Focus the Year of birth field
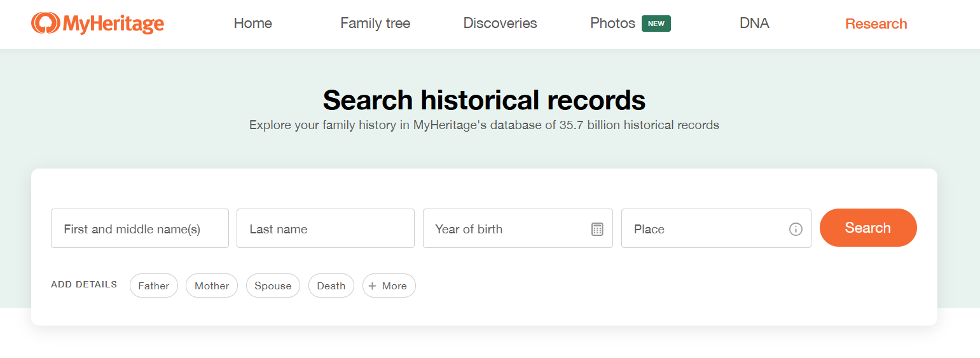Image resolution: width=980 pixels, height=358 pixels. tap(518, 228)
